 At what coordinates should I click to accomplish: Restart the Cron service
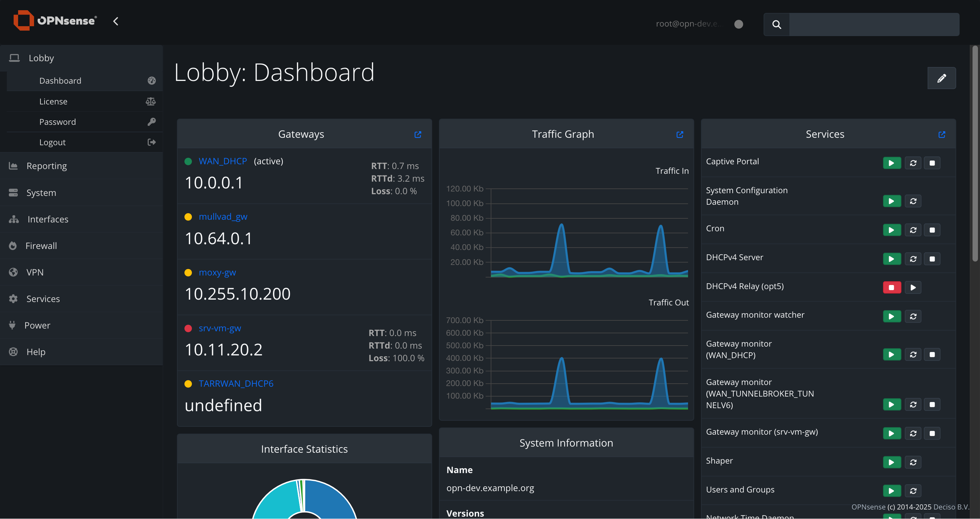tap(913, 230)
